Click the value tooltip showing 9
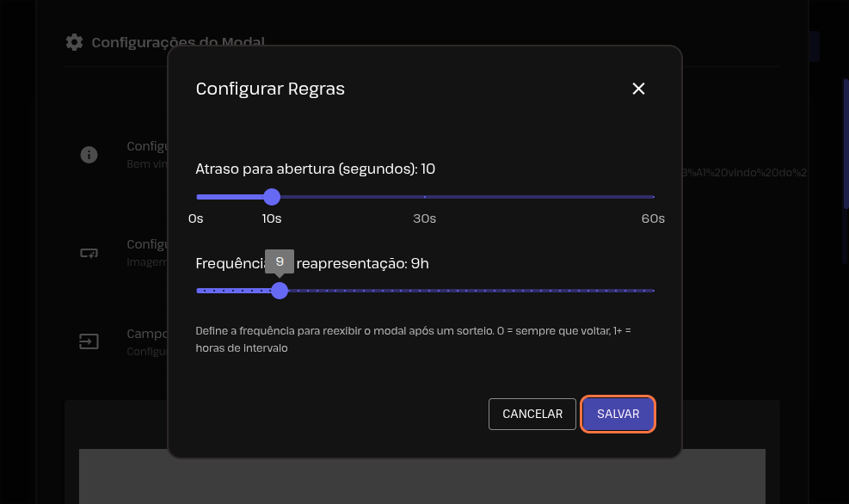849x504 pixels. pyautogui.click(x=280, y=261)
